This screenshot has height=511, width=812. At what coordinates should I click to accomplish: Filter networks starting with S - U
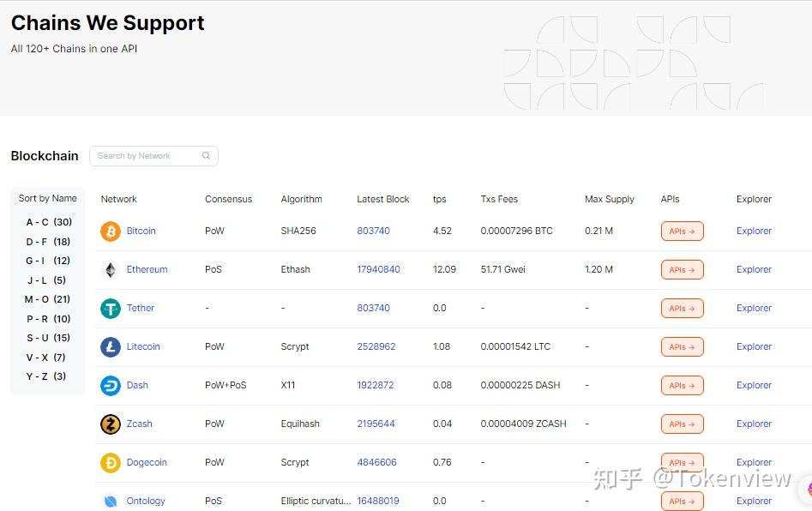pyautogui.click(x=47, y=338)
